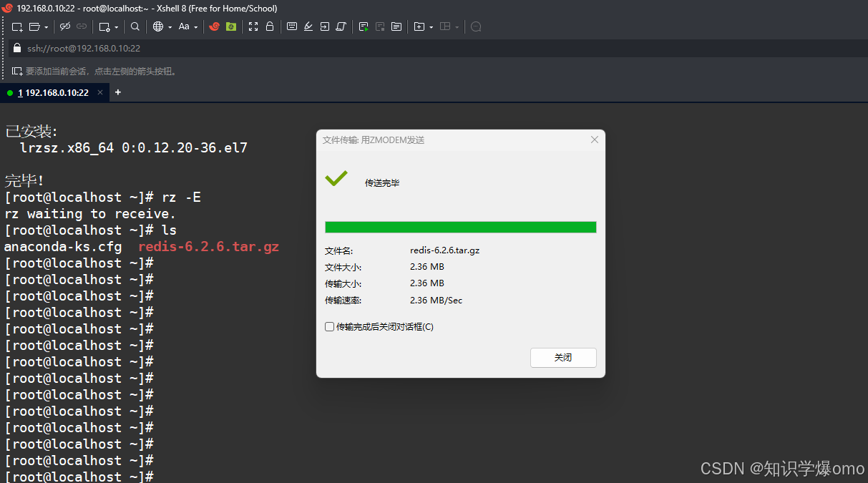868x483 pixels.
Task: Click the layout arrange panes icon
Action: click(x=445, y=26)
